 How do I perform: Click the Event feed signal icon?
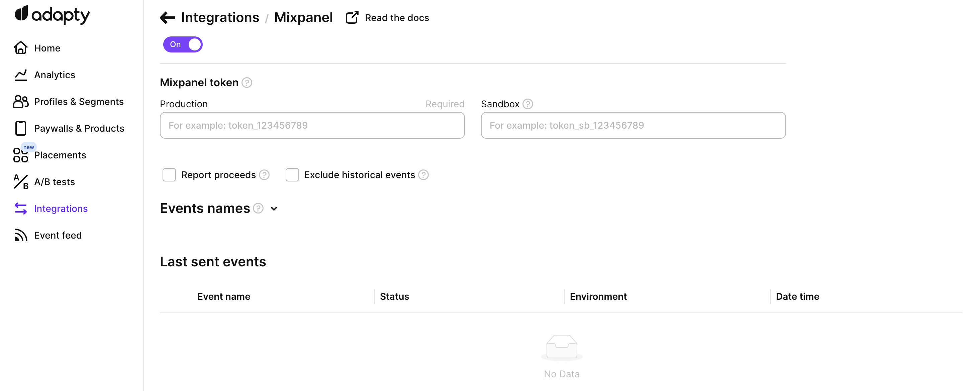[20, 235]
